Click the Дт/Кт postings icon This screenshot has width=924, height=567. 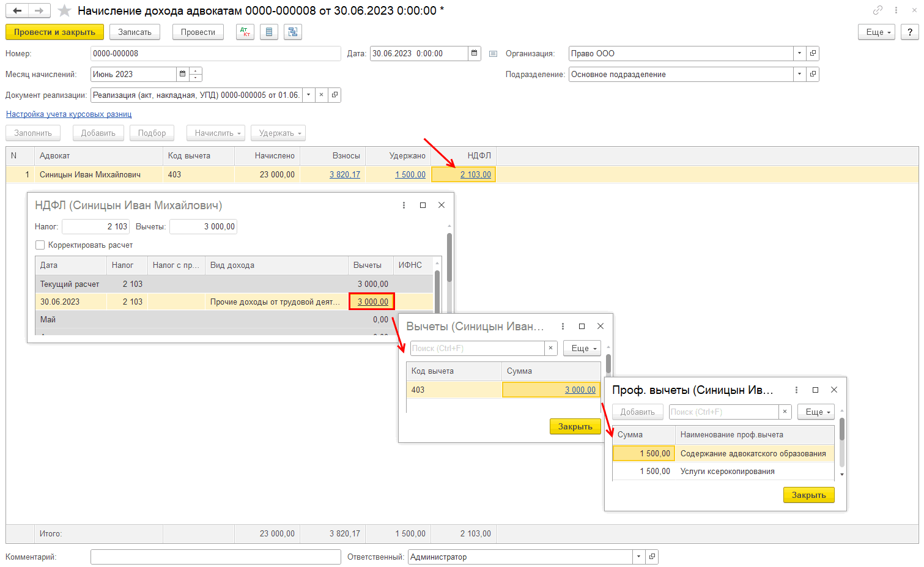click(x=245, y=32)
